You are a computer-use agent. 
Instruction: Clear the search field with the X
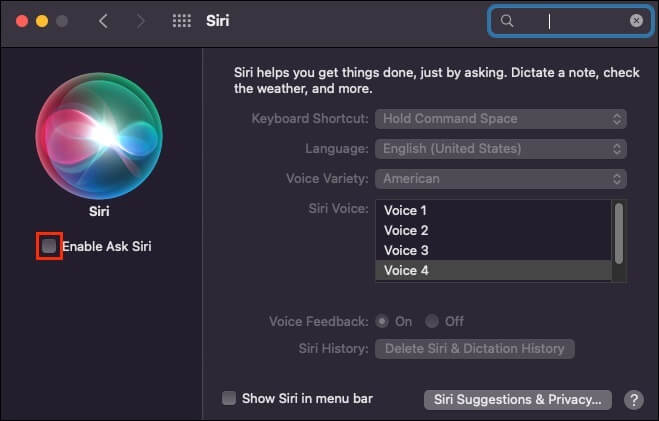636,21
